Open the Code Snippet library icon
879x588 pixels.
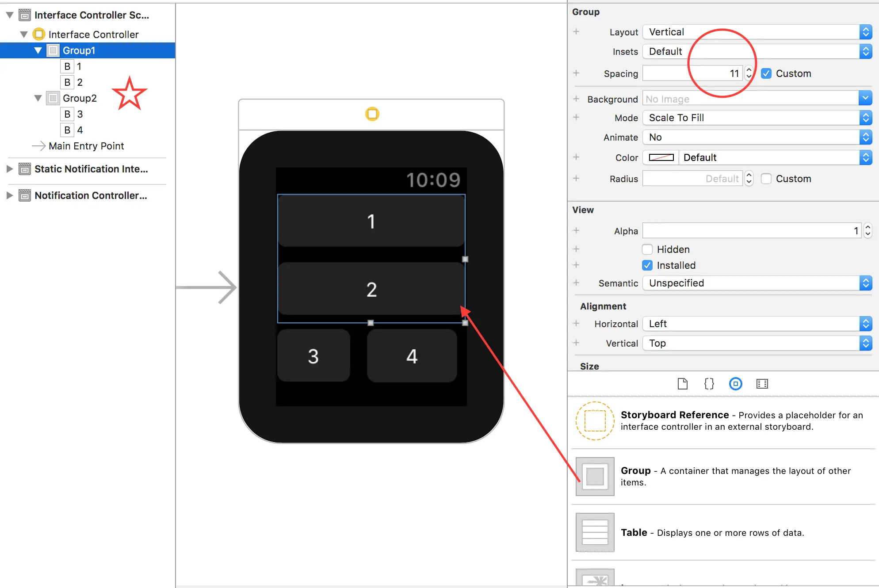(709, 384)
